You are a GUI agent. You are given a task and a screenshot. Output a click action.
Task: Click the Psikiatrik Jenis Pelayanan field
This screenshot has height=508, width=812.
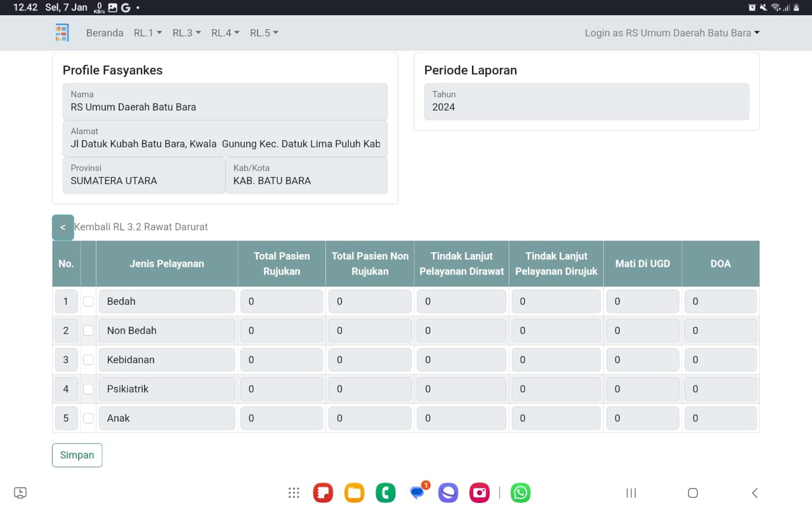point(167,389)
